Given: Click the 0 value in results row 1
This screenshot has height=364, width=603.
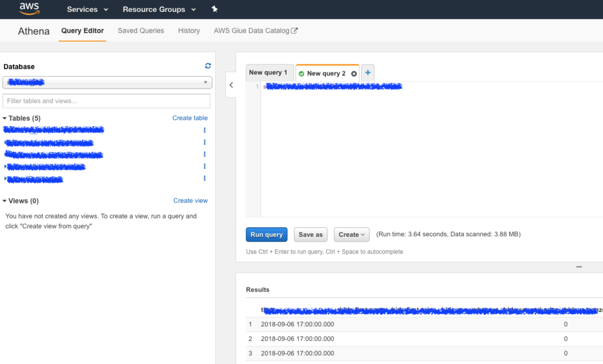Looking at the screenshot, I should pos(566,325).
